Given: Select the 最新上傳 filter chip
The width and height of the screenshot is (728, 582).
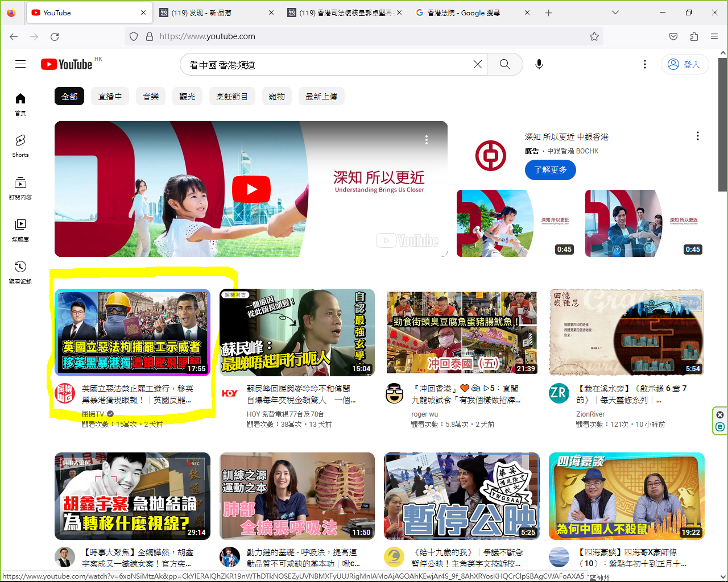Looking at the screenshot, I should [x=321, y=97].
